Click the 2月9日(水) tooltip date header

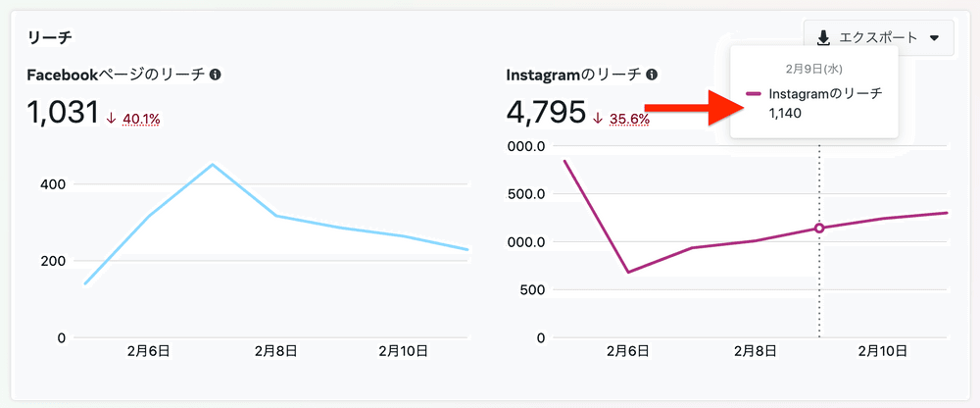click(x=812, y=69)
